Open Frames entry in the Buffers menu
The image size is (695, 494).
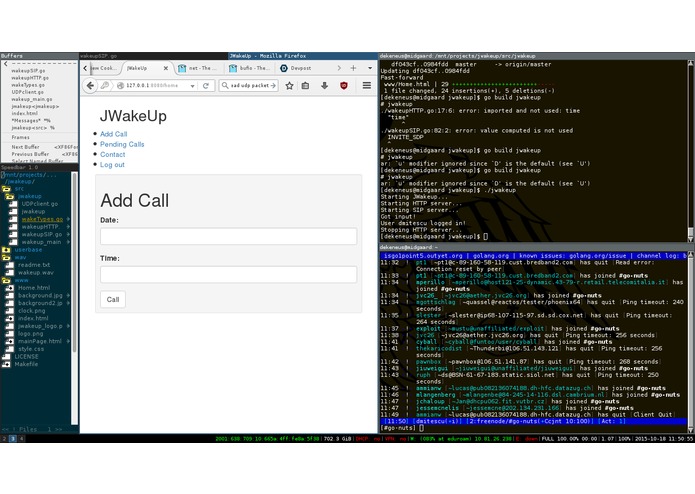[20, 137]
